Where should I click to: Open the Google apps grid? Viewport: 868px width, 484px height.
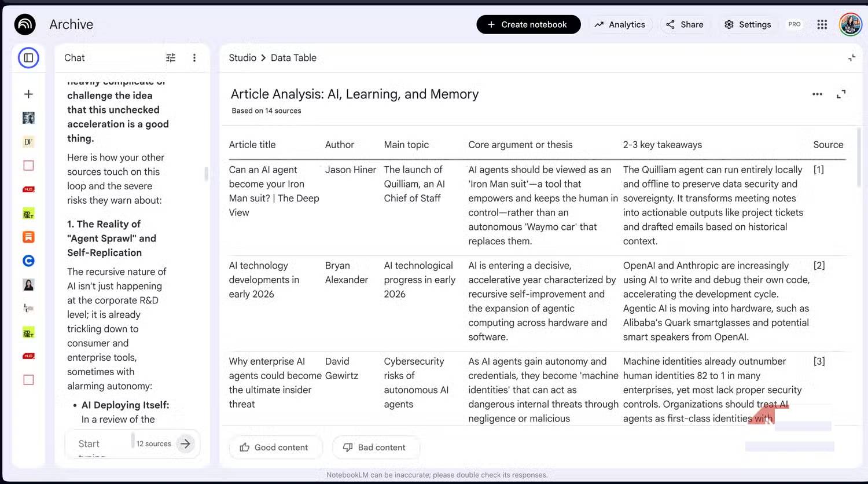pyautogui.click(x=822, y=24)
